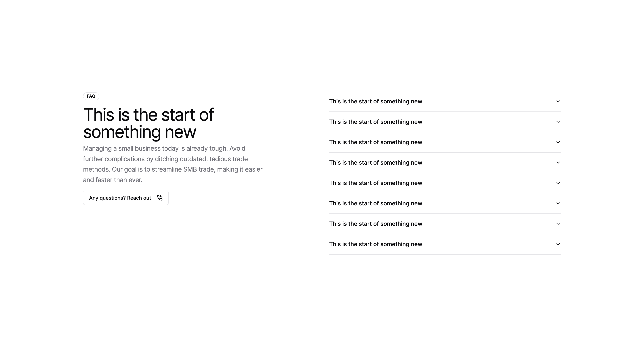
Task: Click the chevron icon on the first FAQ row
Action: (x=558, y=101)
